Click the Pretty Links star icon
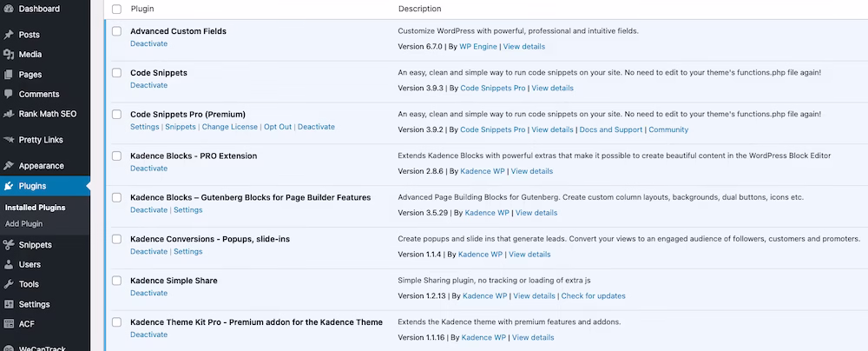This screenshot has height=351, width=868. (9, 140)
